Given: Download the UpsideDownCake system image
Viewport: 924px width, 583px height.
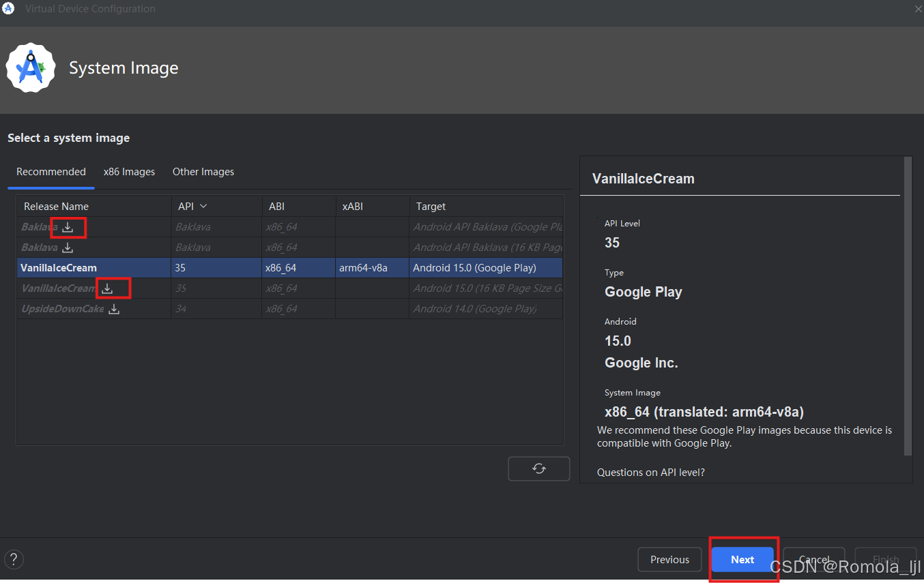Looking at the screenshot, I should pos(114,309).
